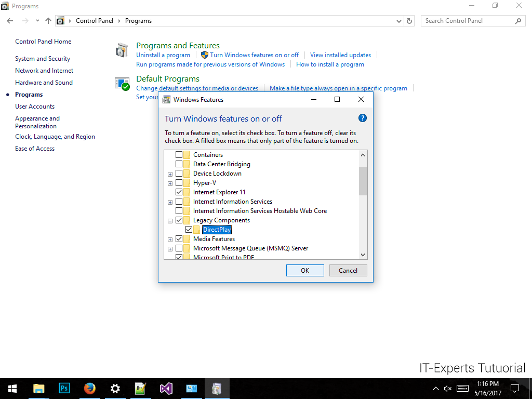Uncheck the DirectPlay checkbox

189,230
